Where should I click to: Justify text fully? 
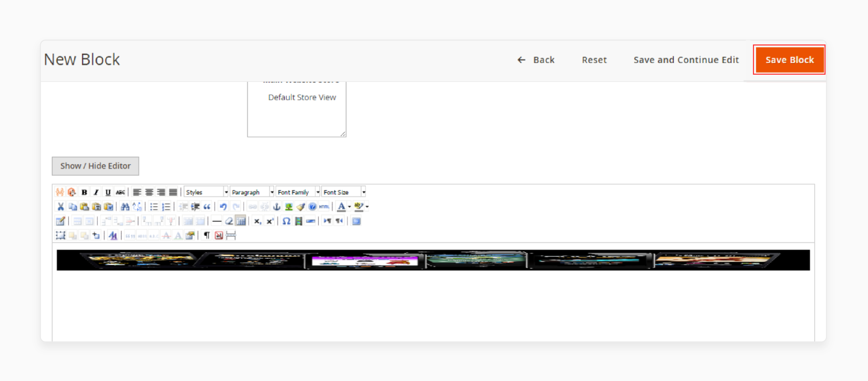(173, 192)
